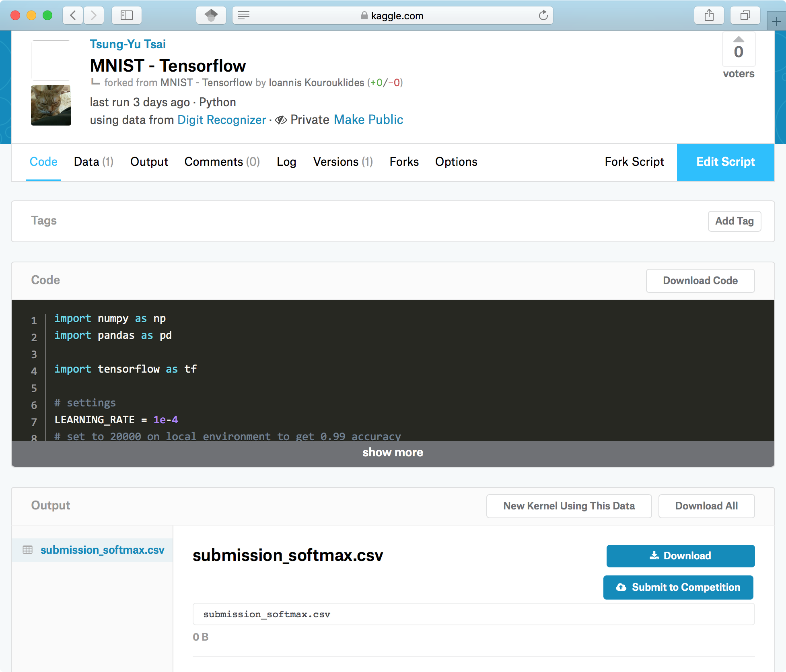Select submission_softmax.csv in output file list
The width and height of the screenshot is (786, 672).
pos(102,550)
